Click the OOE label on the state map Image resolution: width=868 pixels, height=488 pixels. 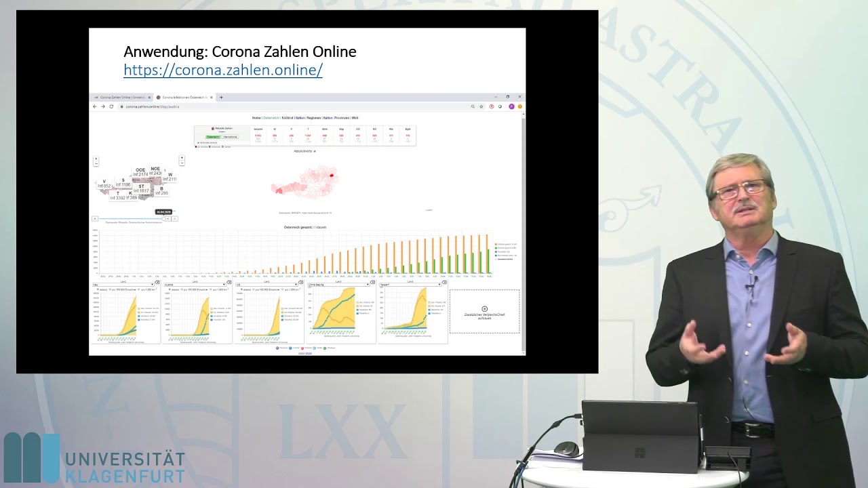[x=140, y=172]
